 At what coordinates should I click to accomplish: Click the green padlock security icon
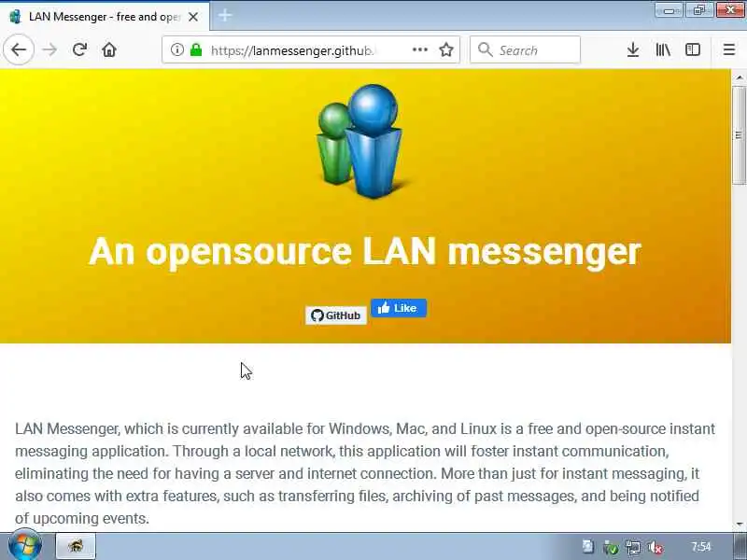(x=196, y=49)
